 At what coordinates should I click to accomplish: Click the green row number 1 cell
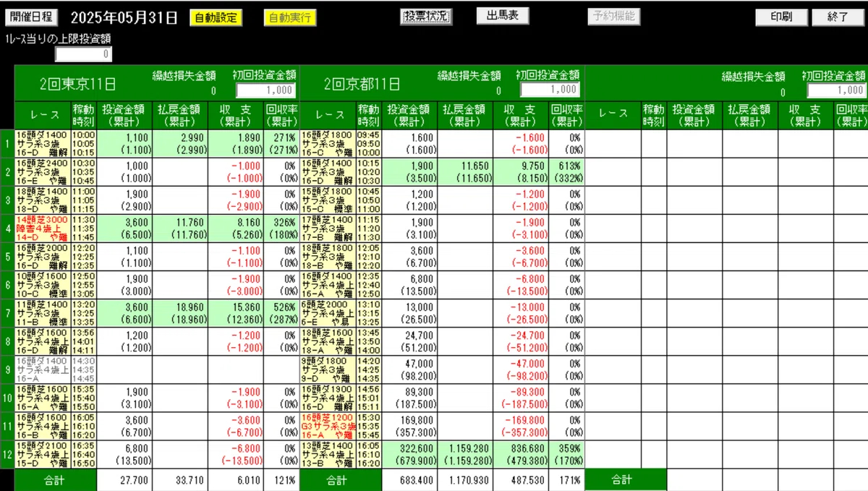coord(7,143)
